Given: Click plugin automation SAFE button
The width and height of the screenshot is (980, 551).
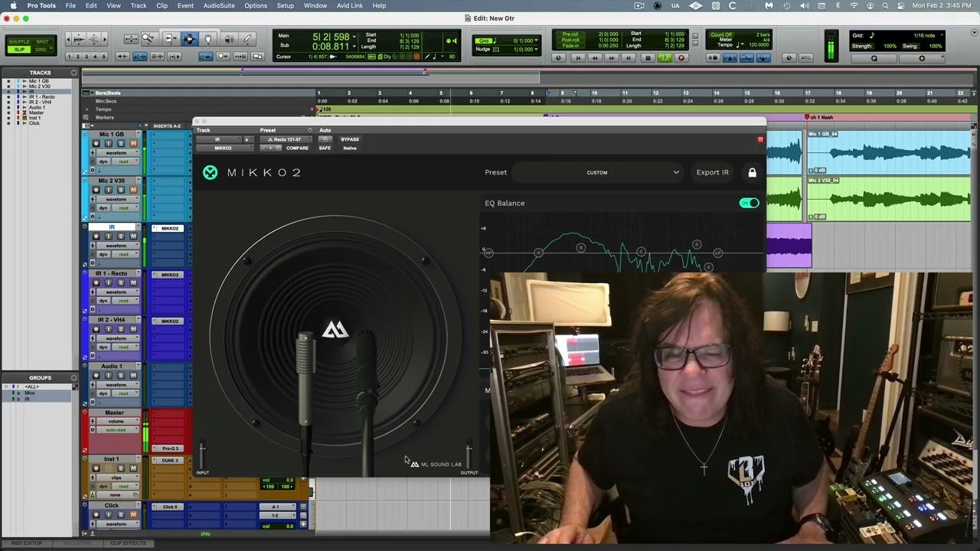Looking at the screenshot, I should pyautogui.click(x=325, y=148).
